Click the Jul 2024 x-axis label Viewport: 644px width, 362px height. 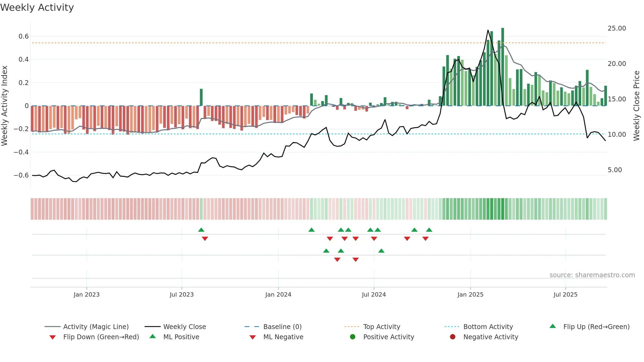pyautogui.click(x=374, y=294)
